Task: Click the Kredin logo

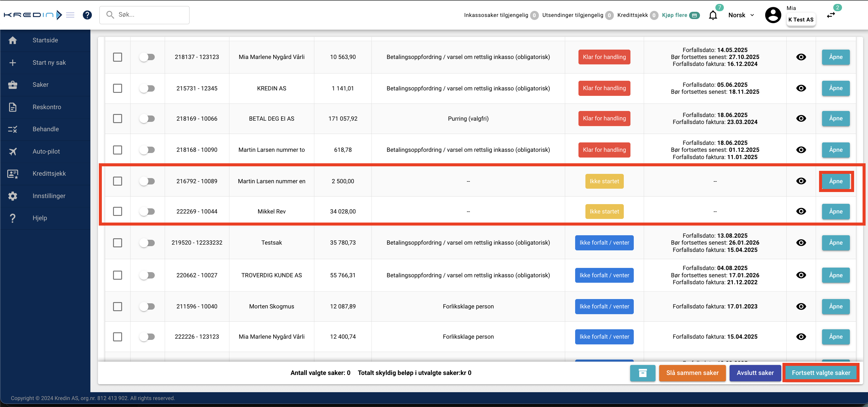Action: [33, 15]
